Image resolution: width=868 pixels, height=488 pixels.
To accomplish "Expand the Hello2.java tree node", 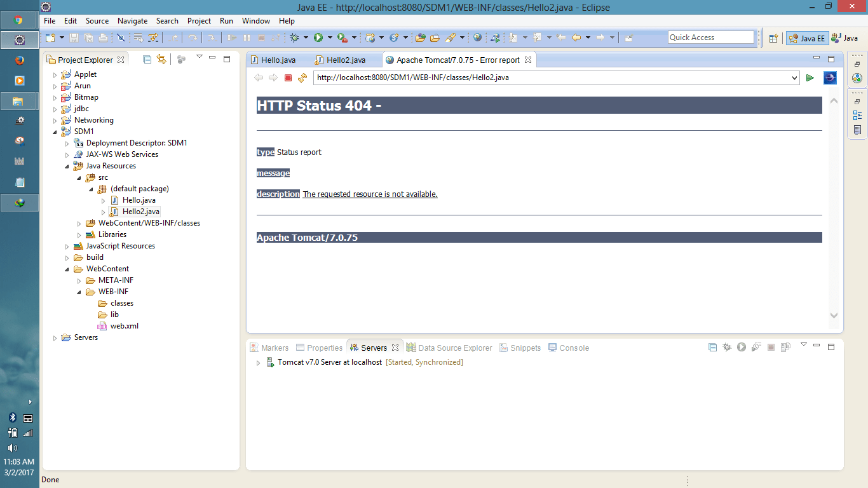I will coord(104,212).
